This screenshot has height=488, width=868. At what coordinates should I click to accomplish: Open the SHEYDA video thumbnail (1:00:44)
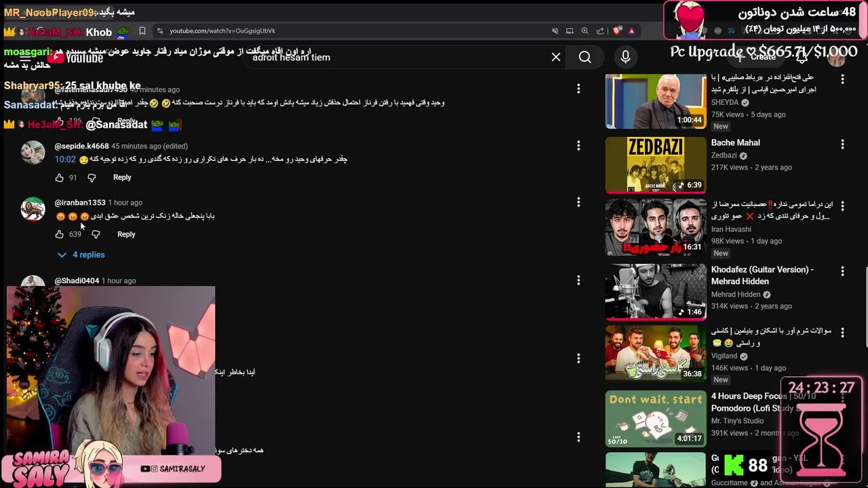click(656, 101)
